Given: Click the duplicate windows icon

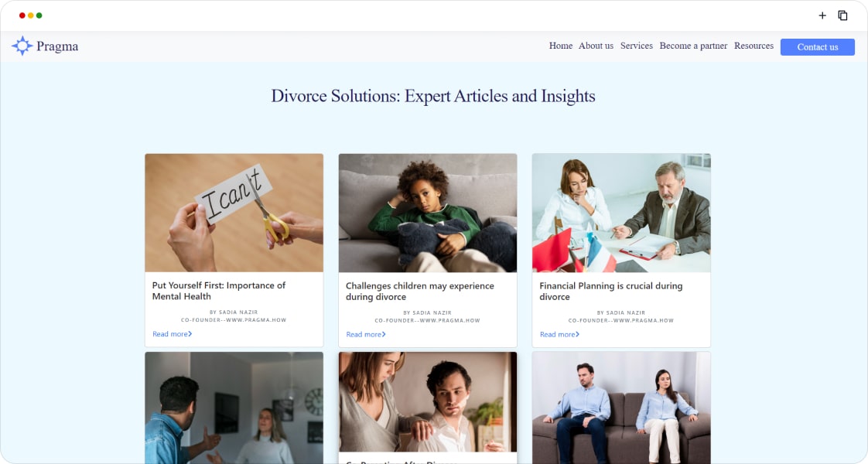Looking at the screenshot, I should coord(842,15).
